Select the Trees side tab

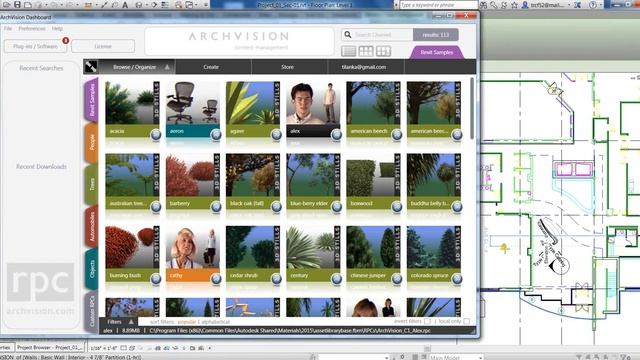click(x=91, y=184)
